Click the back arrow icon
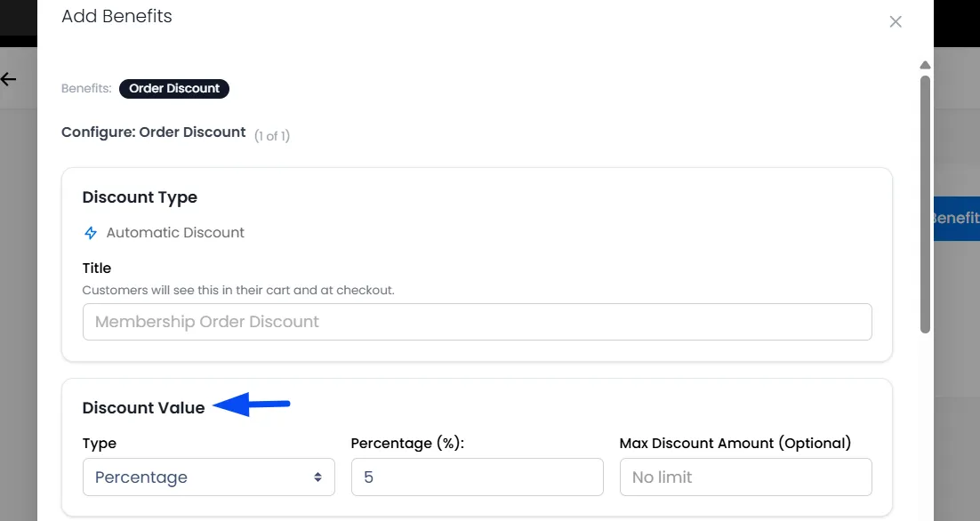This screenshot has width=980, height=521. (x=8, y=79)
